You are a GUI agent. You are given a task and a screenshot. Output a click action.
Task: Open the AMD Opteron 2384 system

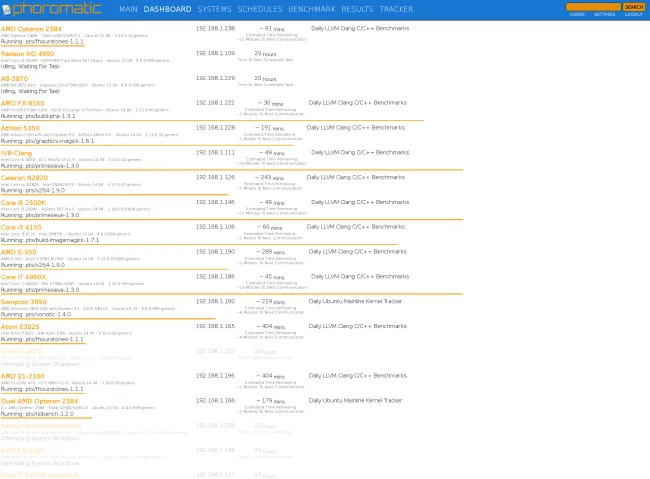point(31,29)
